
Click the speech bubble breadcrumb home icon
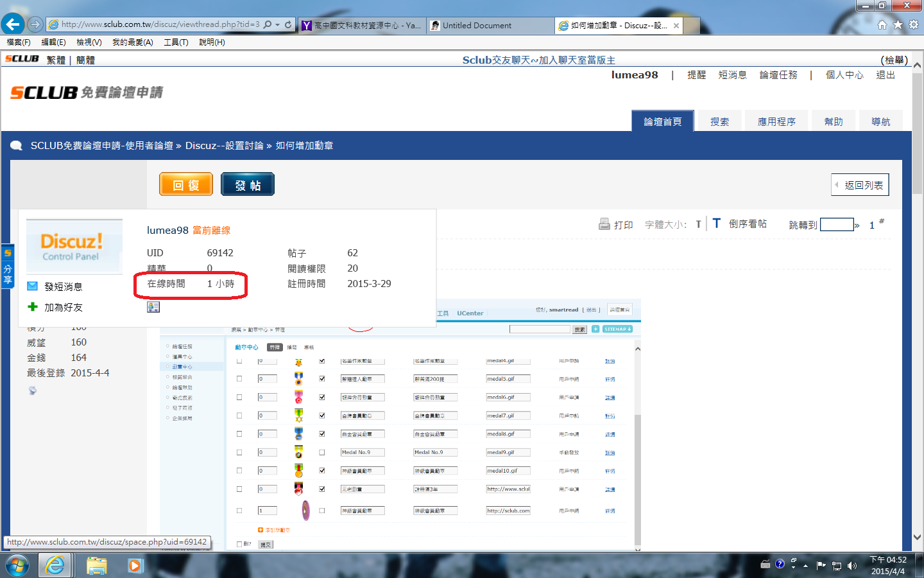pyautogui.click(x=16, y=146)
